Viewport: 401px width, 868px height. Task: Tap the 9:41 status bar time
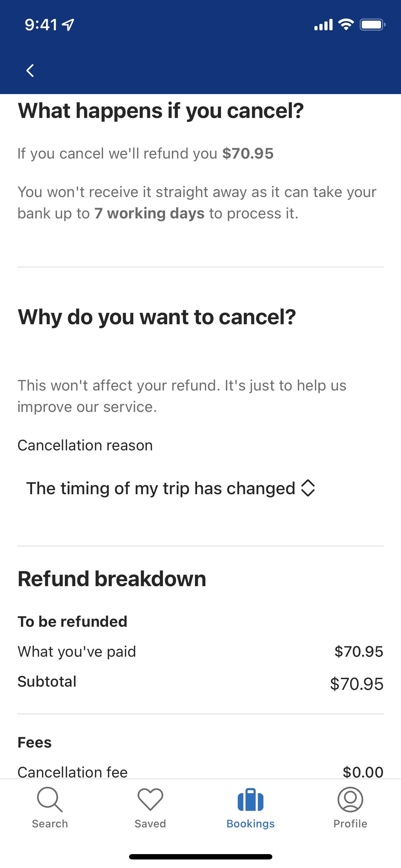41,25
